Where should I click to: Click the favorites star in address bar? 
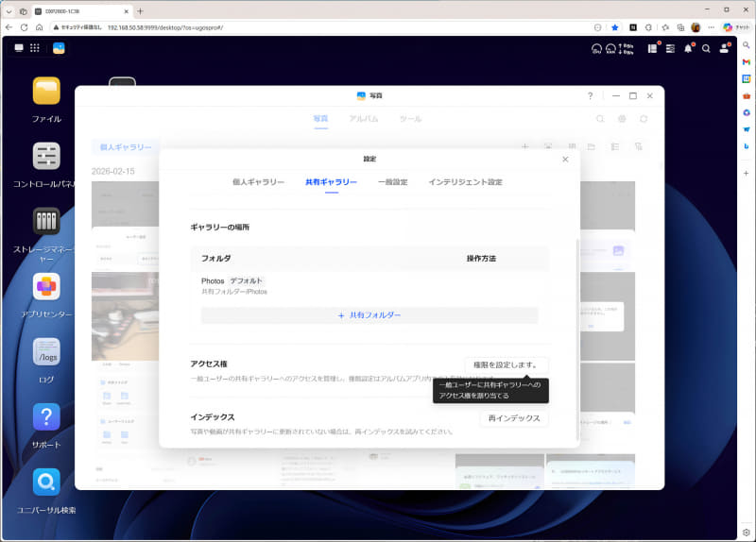(x=615, y=27)
